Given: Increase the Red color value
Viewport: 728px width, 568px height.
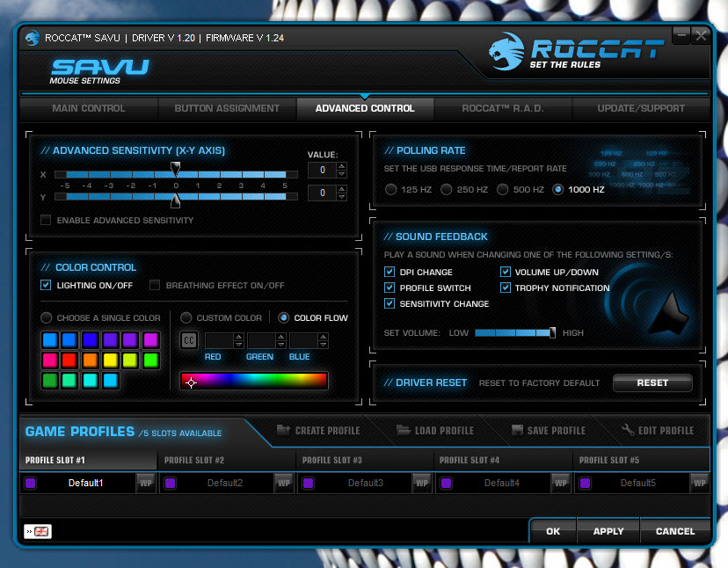Looking at the screenshot, I should pyautogui.click(x=238, y=337).
